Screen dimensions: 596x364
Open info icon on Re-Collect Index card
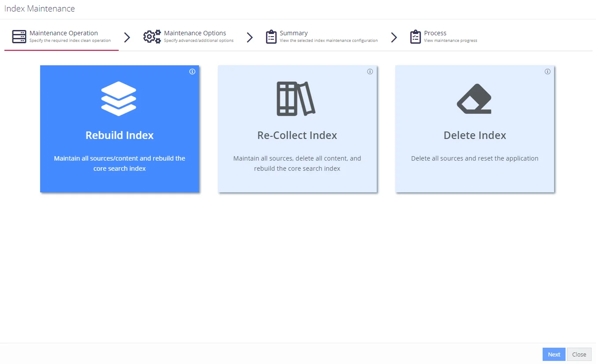coord(370,72)
